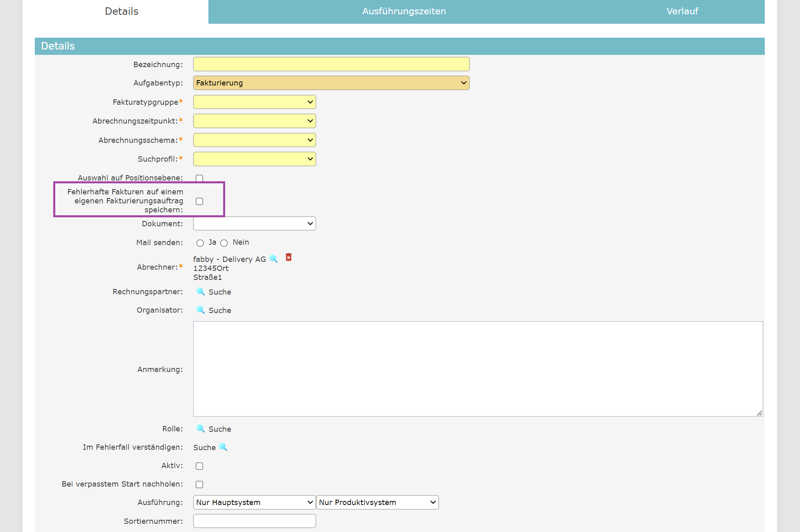Click the Organisator search magnifier icon
This screenshot has width=800, height=532.
pyautogui.click(x=200, y=310)
